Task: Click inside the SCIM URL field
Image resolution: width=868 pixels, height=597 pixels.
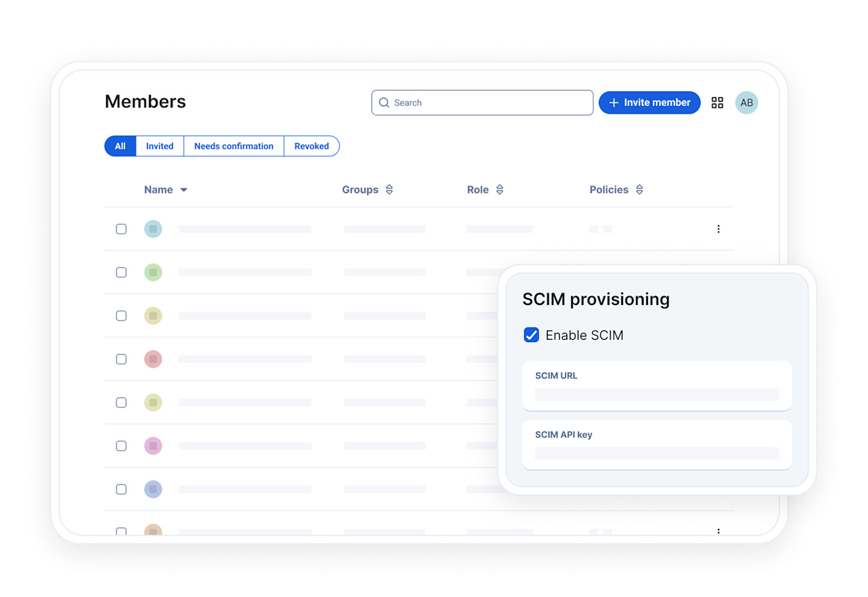Action: click(x=657, y=394)
